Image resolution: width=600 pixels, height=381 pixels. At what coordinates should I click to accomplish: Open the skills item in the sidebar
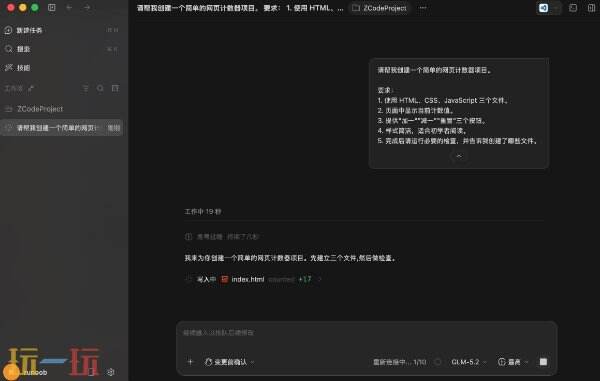[x=61, y=68]
